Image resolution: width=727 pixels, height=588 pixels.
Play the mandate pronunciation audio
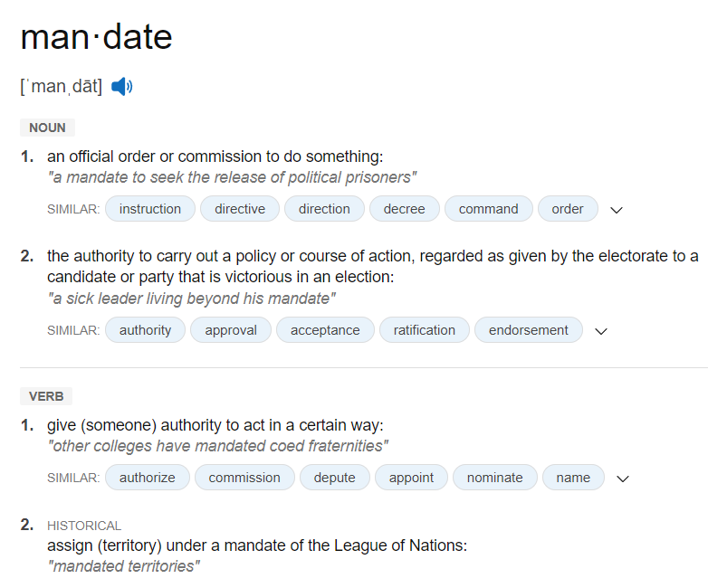coord(122,87)
